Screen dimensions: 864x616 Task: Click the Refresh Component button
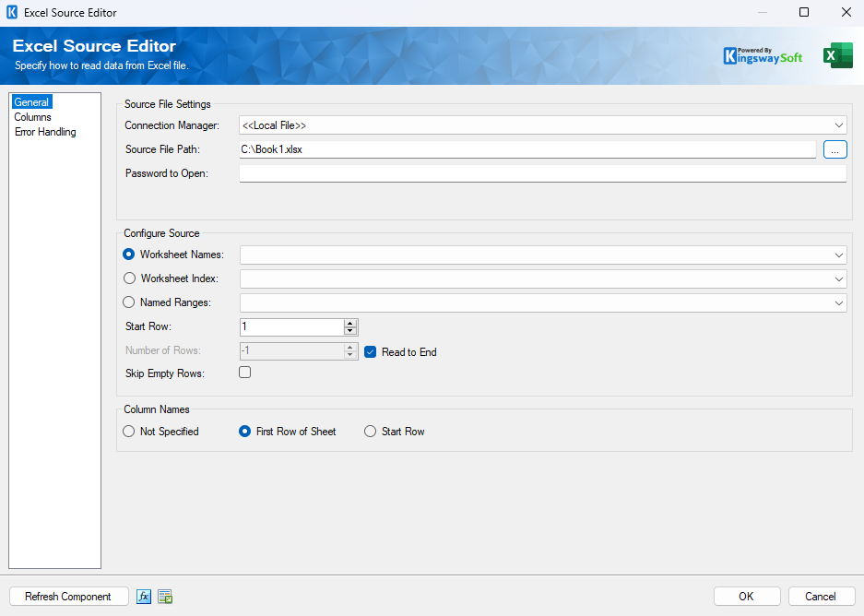[68, 596]
